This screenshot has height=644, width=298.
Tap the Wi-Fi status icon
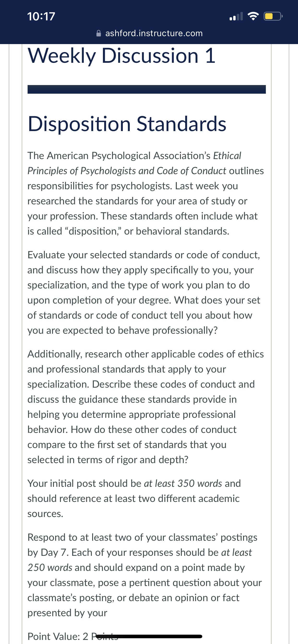click(x=253, y=16)
